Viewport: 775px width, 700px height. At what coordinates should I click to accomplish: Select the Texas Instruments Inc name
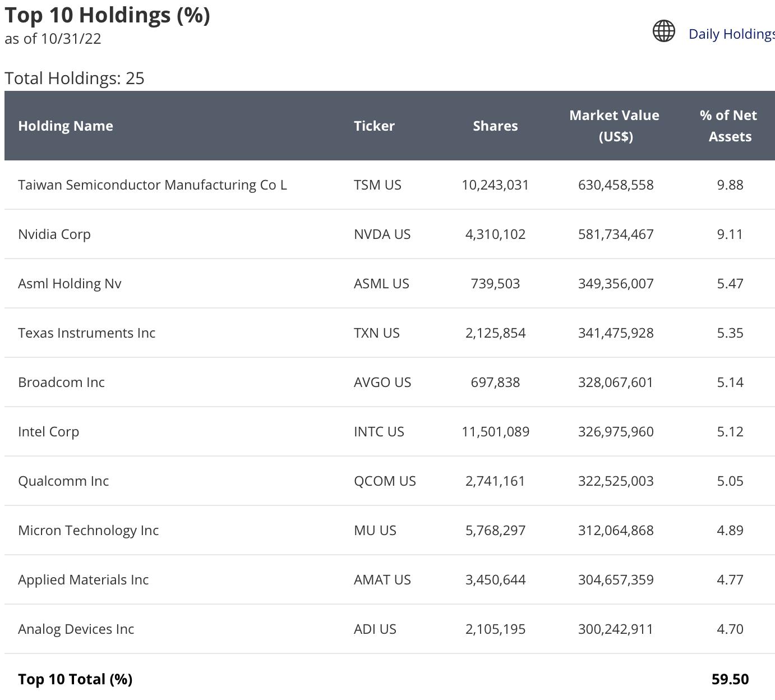click(86, 333)
